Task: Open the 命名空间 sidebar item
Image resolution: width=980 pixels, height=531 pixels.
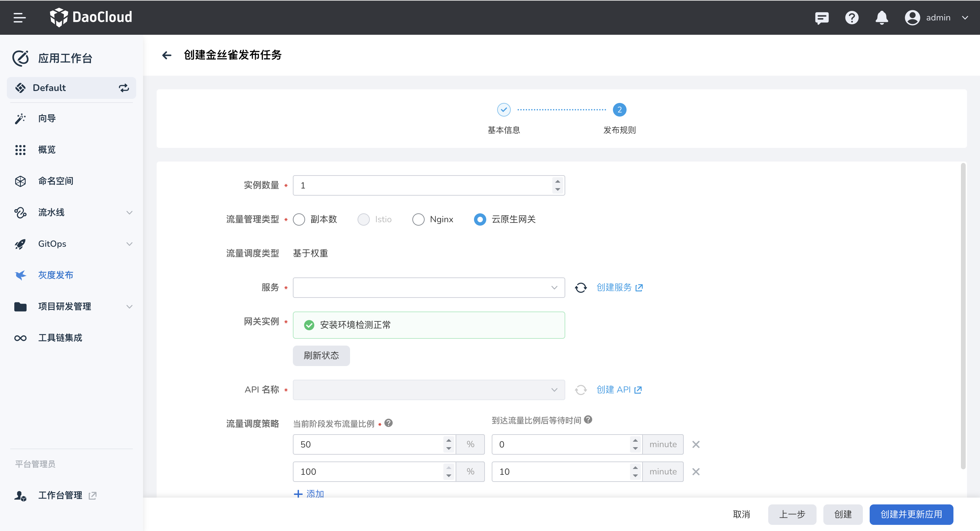Action: tap(56, 181)
